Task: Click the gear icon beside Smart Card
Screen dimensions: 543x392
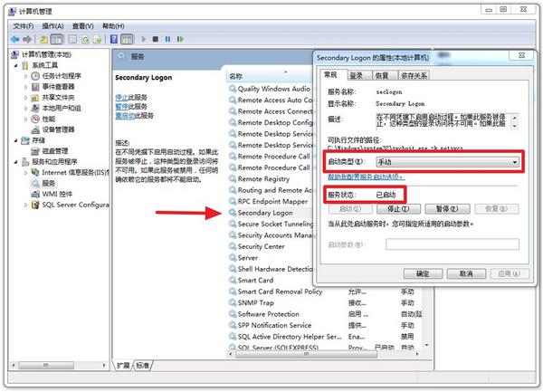Action: click(233, 280)
